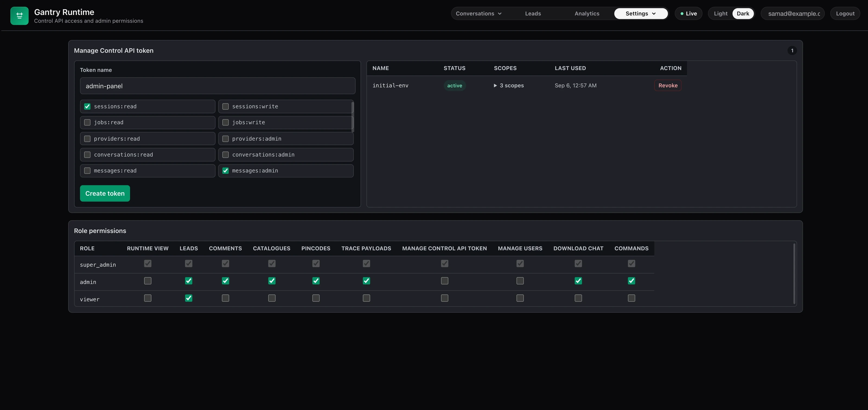Disable Trace Payloads for admin role
868x410 pixels.
pos(366,281)
